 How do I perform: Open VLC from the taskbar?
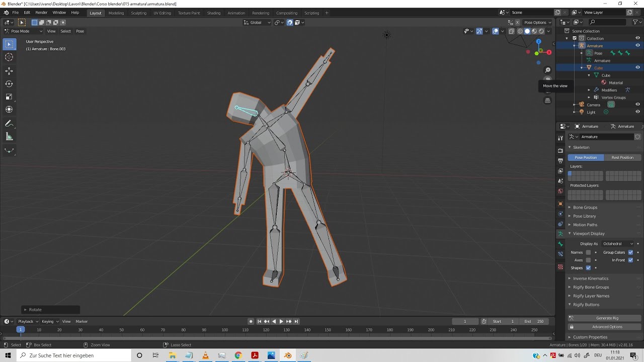tap(205, 355)
